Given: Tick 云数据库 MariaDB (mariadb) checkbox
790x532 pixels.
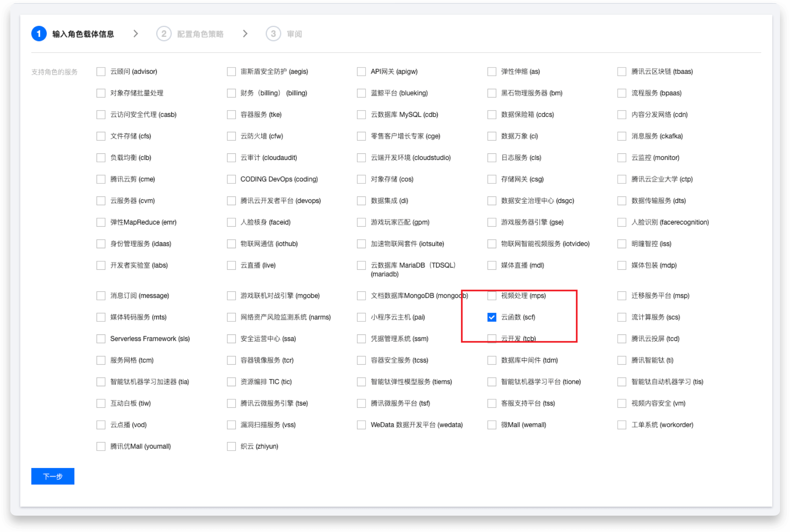Looking at the screenshot, I should pos(361,265).
